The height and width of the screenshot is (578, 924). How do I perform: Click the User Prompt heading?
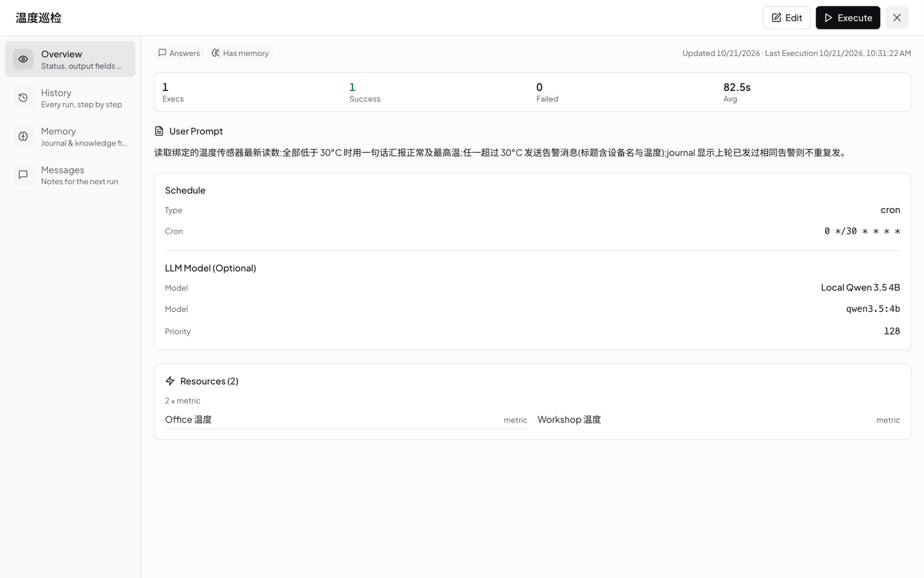click(196, 131)
